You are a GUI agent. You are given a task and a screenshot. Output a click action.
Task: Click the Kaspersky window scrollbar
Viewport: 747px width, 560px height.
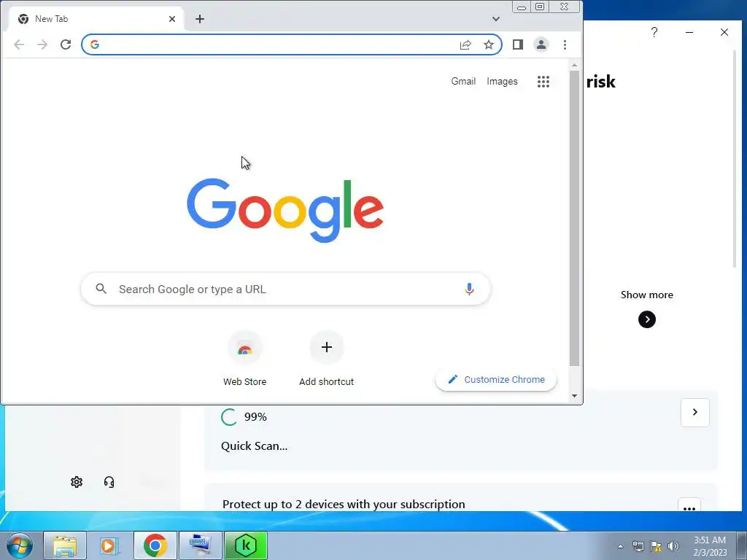pyautogui.click(x=735, y=158)
